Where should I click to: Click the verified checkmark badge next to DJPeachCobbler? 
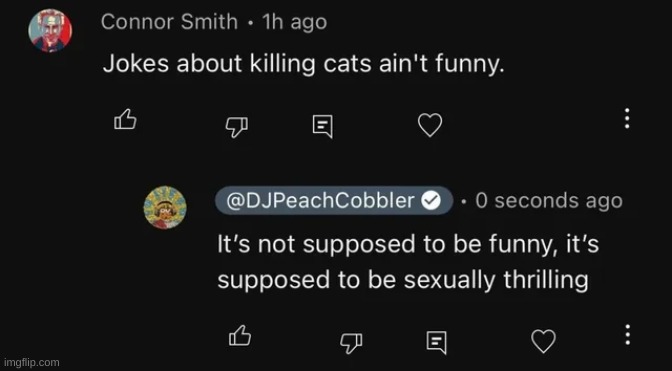coord(432,200)
